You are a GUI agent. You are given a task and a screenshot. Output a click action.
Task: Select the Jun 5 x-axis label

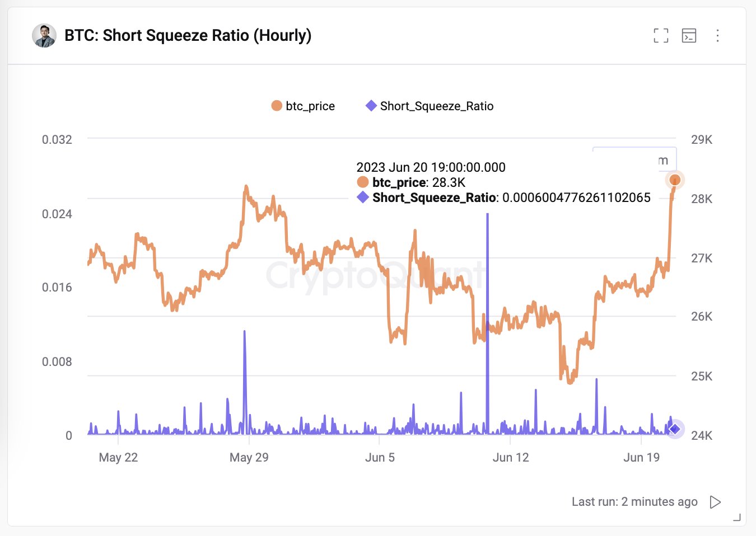pos(380,457)
